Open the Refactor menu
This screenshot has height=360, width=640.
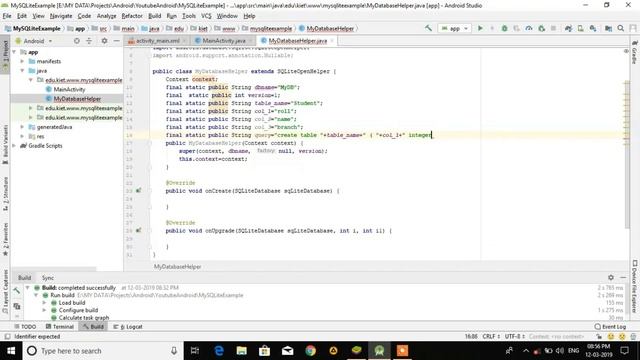pyautogui.click(x=132, y=16)
